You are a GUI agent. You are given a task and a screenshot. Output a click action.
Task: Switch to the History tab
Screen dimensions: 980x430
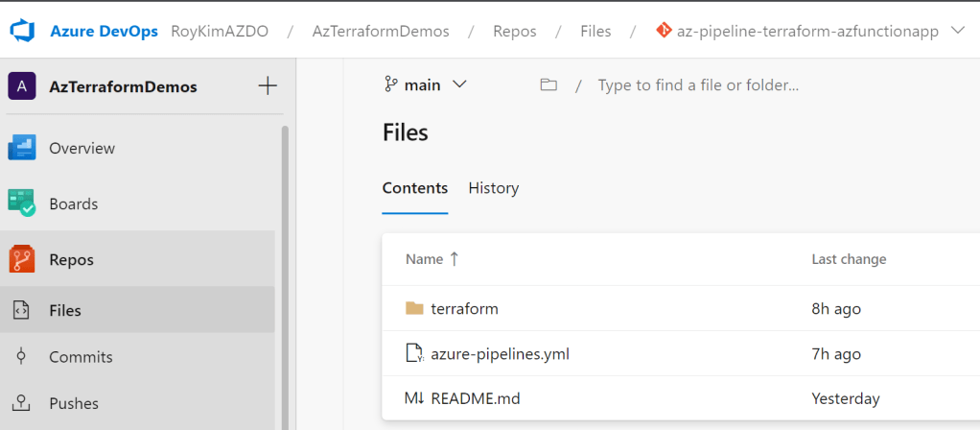click(493, 188)
